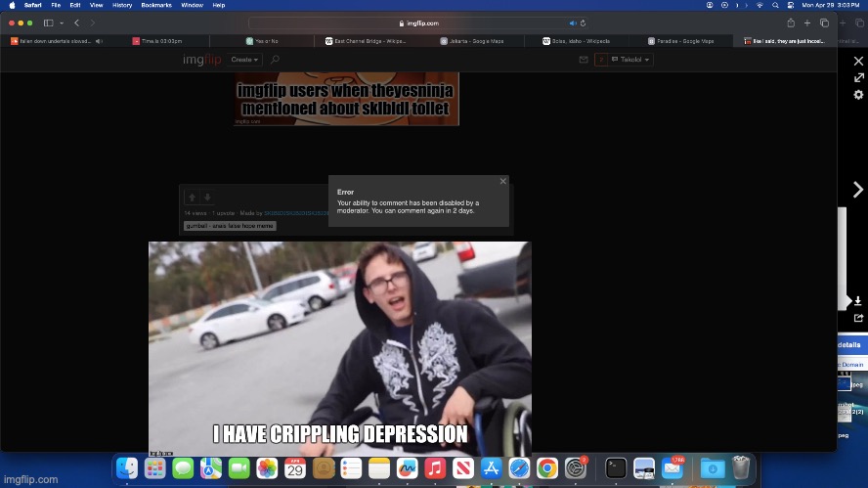The height and width of the screenshot is (488, 868).
Task: Open the meme creator's username link
Action: click(x=296, y=213)
